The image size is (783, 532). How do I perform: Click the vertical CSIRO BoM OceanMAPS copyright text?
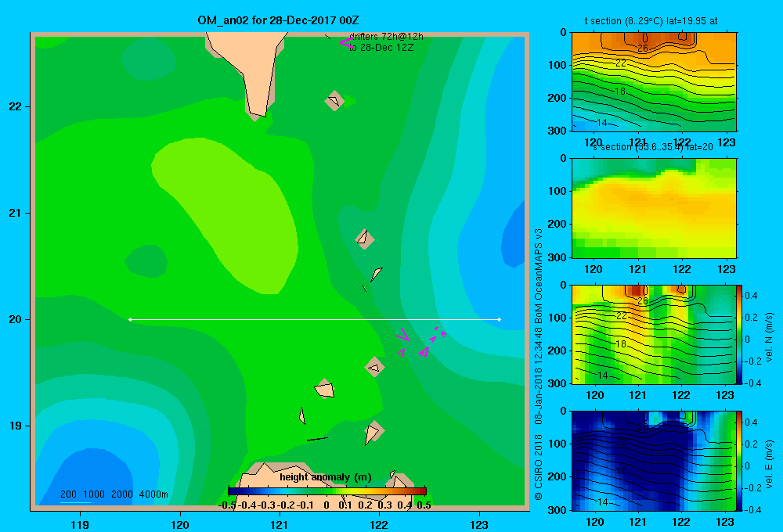click(539, 365)
